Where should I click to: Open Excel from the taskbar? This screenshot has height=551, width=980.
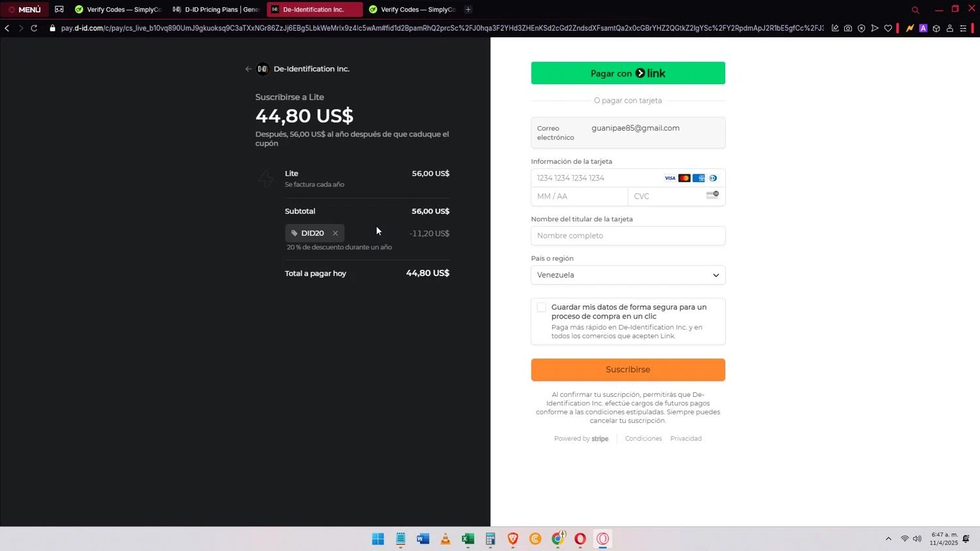click(x=468, y=539)
